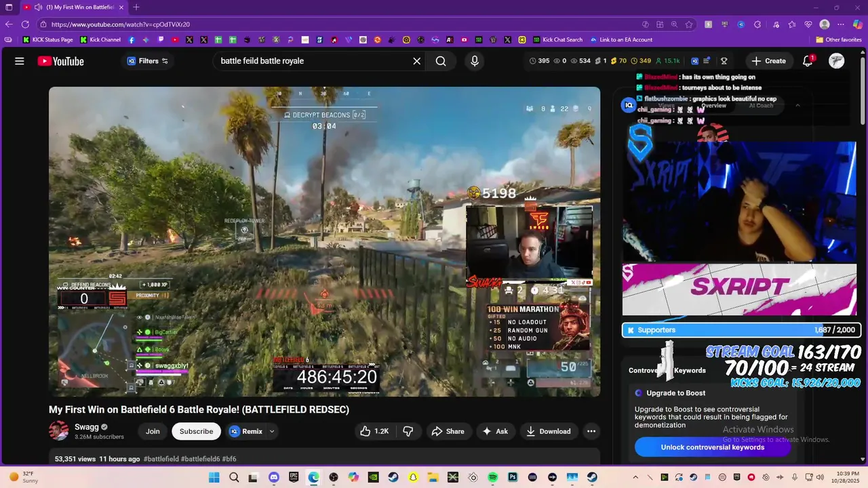Expand the Remix dropdown arrow
Screen dimensions: 868x488
click(x=272, y=431)
